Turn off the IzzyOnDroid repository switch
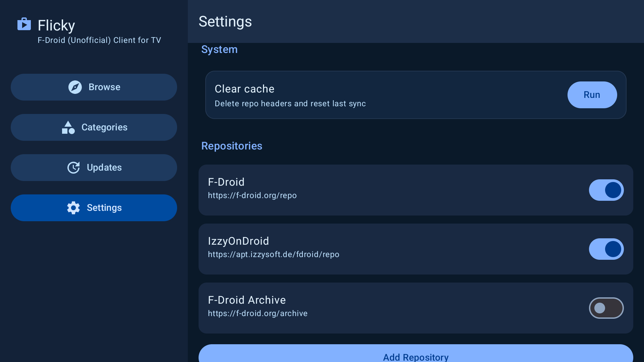 point(606,249)
